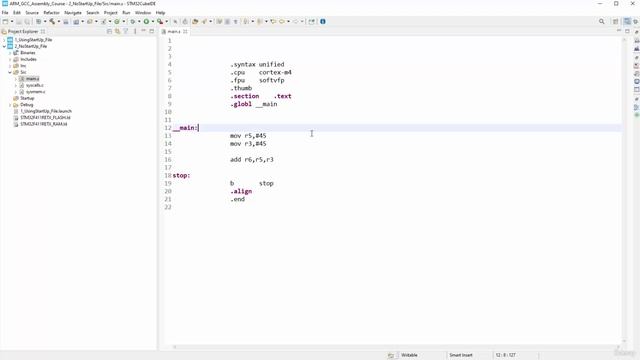The width and height of the screenshot is (640, 360).
Task: Click the Save All toolbar icon
Action: click(x=27, y=22)
